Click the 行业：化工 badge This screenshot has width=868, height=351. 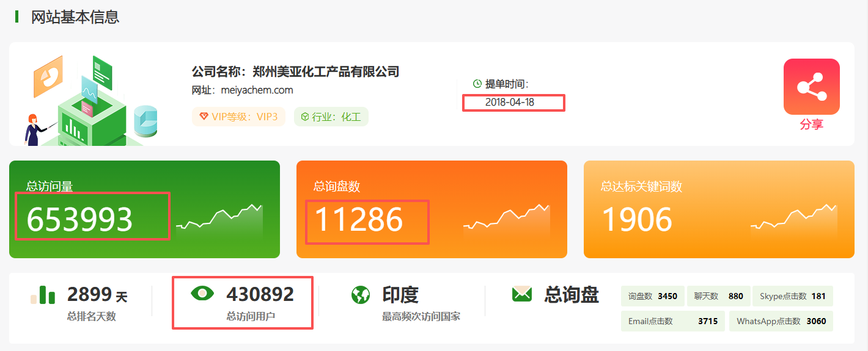331,117
